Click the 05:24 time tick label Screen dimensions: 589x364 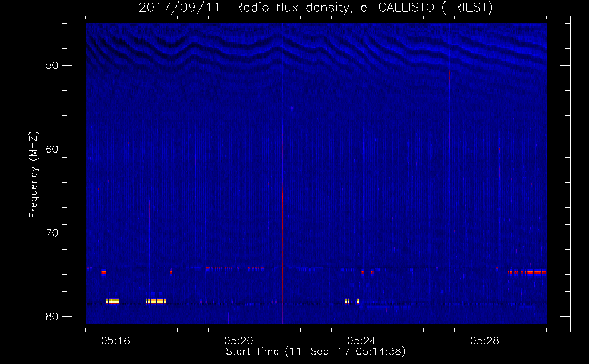tap(361, 341)
